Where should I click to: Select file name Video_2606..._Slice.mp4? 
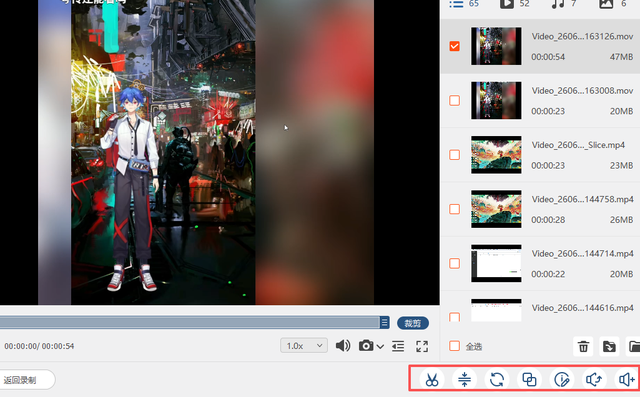pyautogui.click(x=578, y=145)
